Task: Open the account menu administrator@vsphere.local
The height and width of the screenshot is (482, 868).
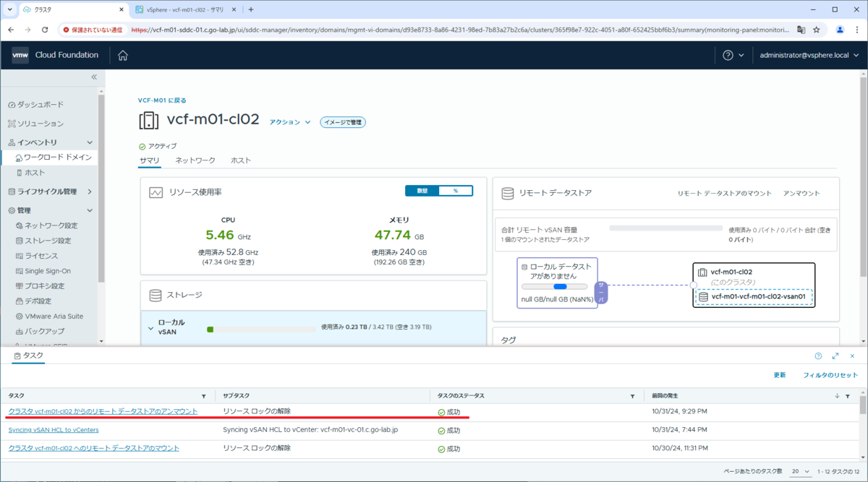Action: 809,55
